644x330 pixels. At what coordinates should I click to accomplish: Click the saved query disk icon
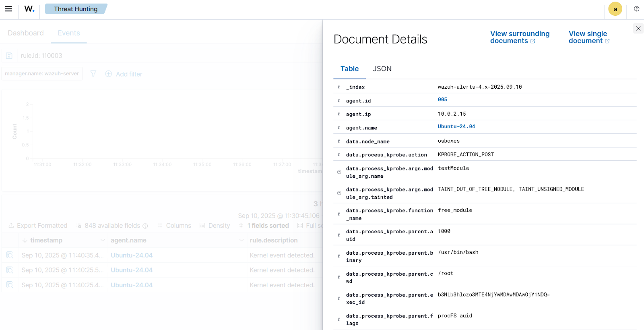(9, 56)
